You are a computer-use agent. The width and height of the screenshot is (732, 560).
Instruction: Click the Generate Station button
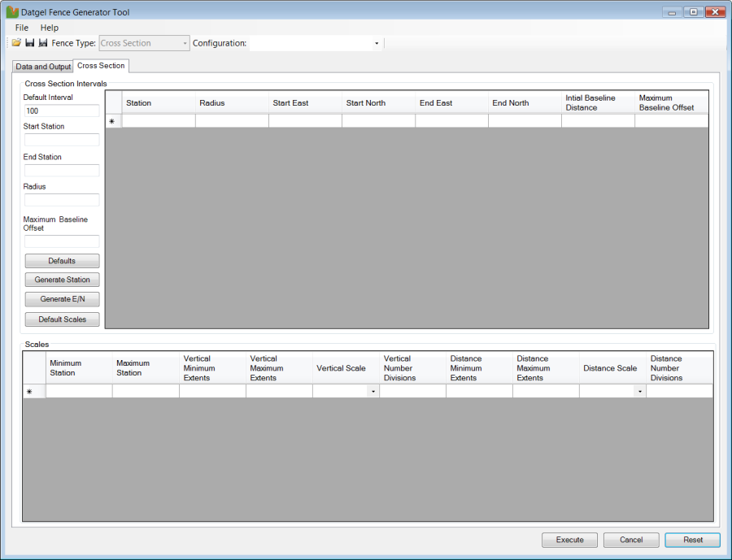click(62, 280)
